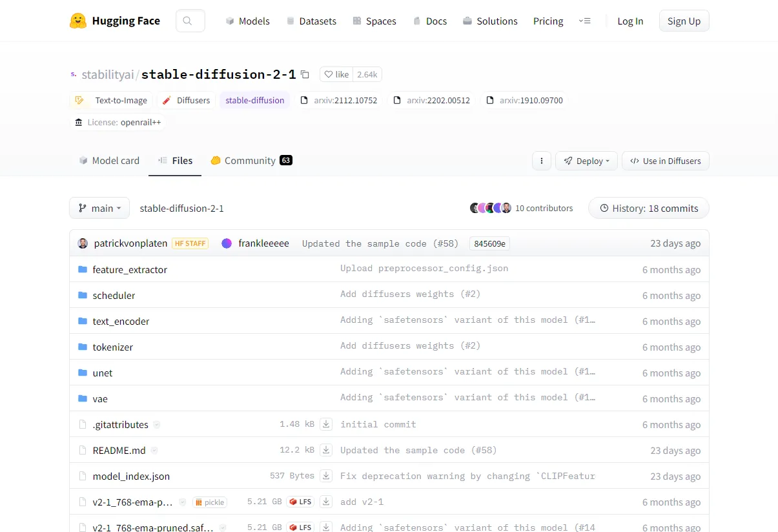Click the search magnifier icon
The image size is (778, 532).
tap(188, 21)
